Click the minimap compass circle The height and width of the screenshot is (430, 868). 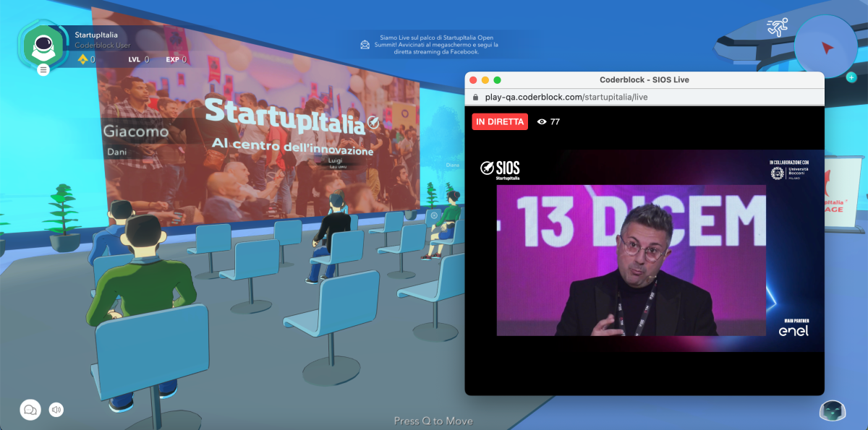(x=825, y=47)
